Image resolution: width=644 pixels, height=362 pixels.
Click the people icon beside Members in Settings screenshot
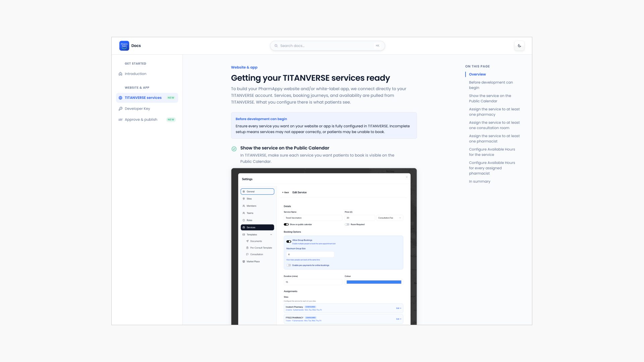(x=244, y=206)
